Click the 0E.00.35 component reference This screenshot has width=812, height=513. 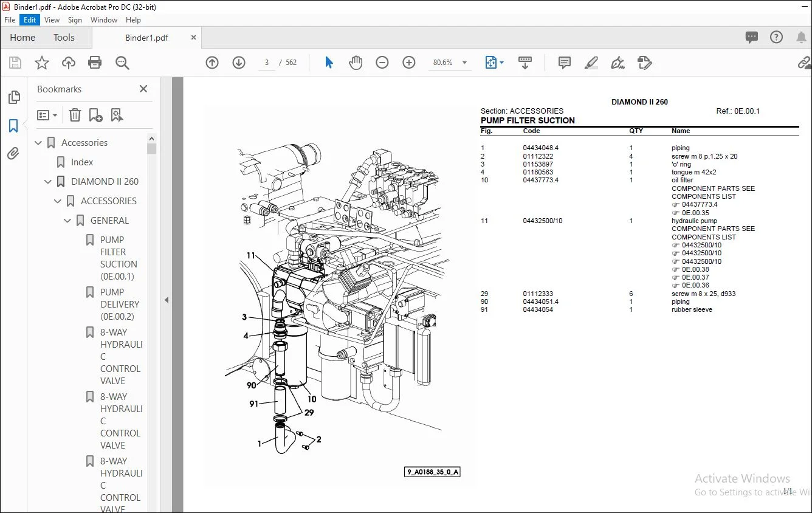[x=695, y=213]
